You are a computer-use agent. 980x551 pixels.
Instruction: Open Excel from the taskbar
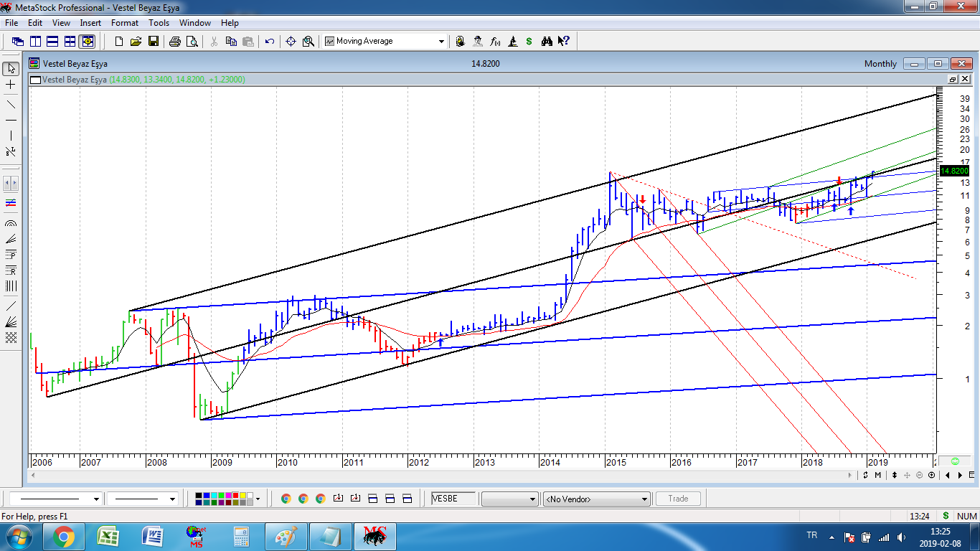[108, 537]
